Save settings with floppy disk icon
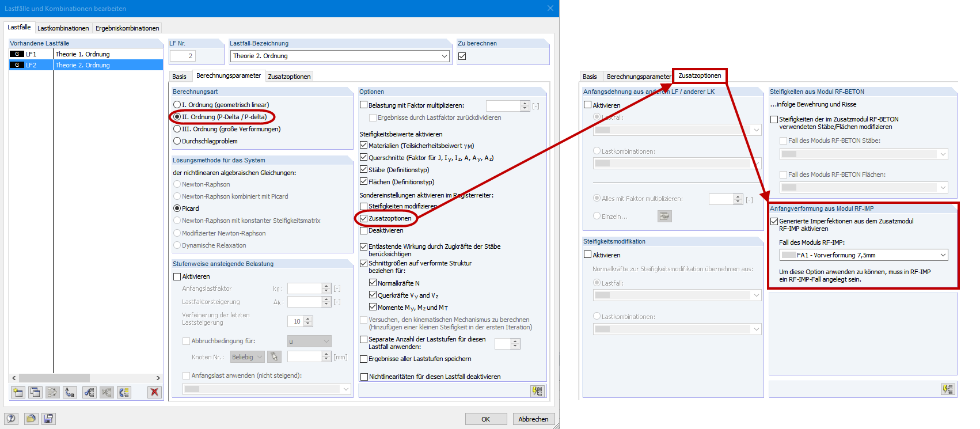Viewport: 980px width, 429px height. pos(48,419)
